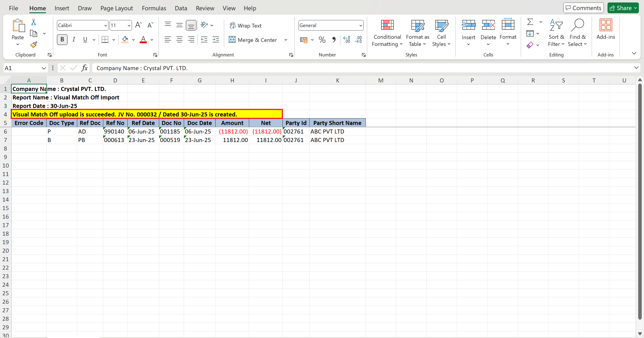Click the Increase Decimal icon
Screen dimensions: 644x338
click(x=347, y=39)
